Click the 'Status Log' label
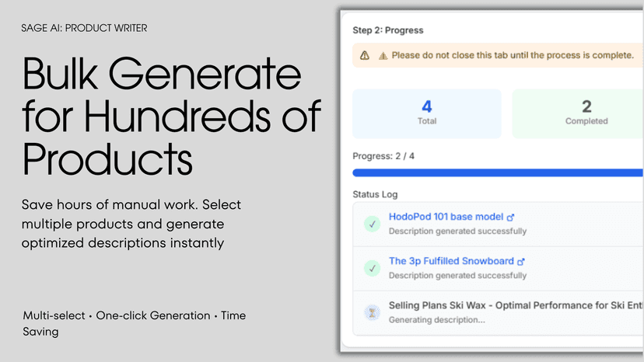This screenshot has width=644, height=362. coord(375,194)
